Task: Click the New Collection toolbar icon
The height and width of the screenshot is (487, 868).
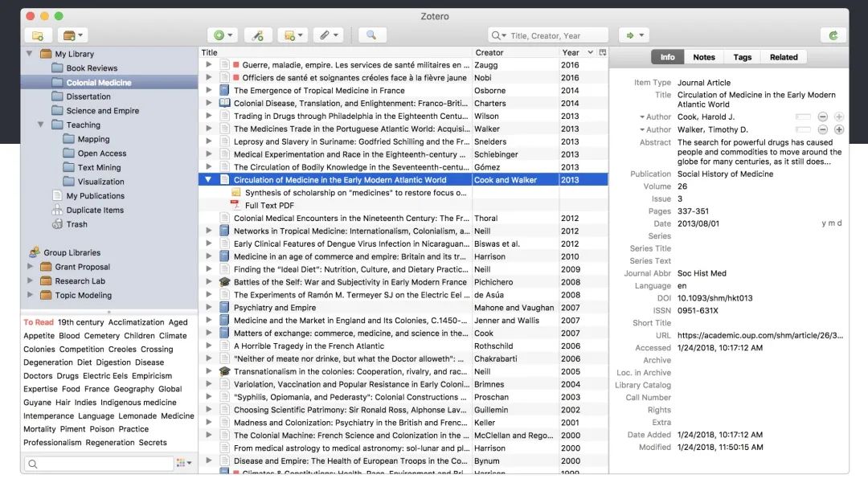Action: coord(39,35)
